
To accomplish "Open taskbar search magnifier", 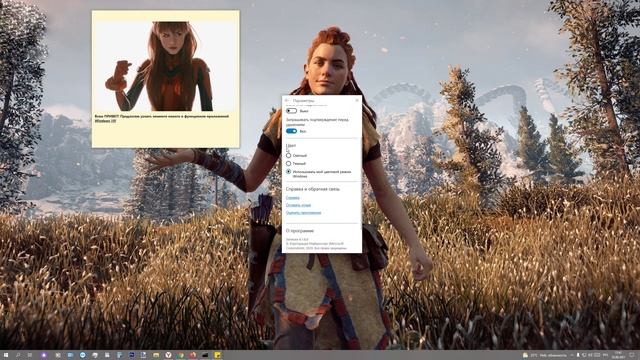I will click(x=18, y=356).
